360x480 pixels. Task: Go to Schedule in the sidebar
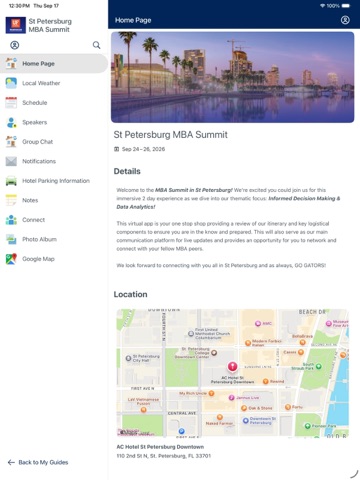(54, 102)
